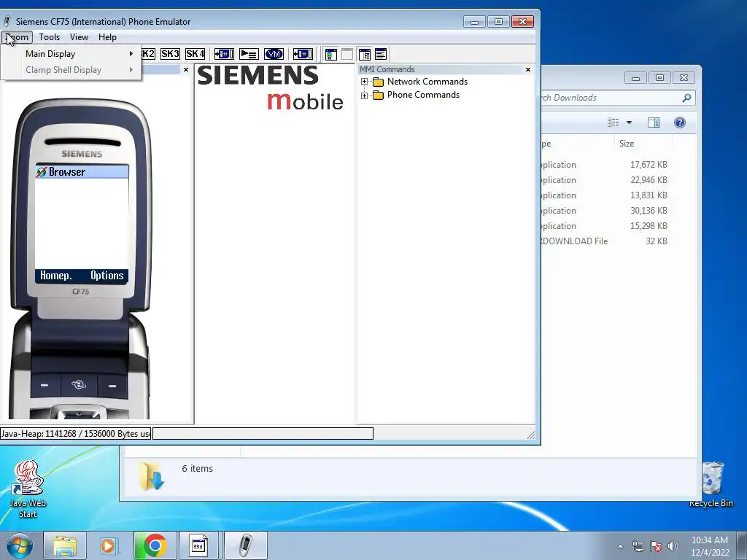This screenshot has height=560, width=747.
Task: Open the View menu
Action: tap(79, 37)
